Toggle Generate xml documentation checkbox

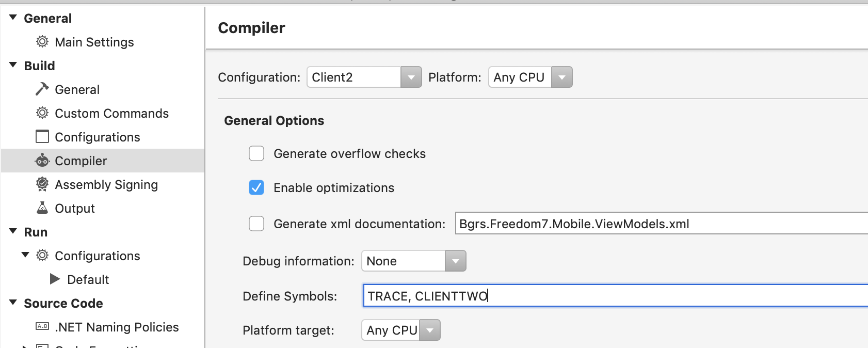pyautogui.click(x=256, y=224)
